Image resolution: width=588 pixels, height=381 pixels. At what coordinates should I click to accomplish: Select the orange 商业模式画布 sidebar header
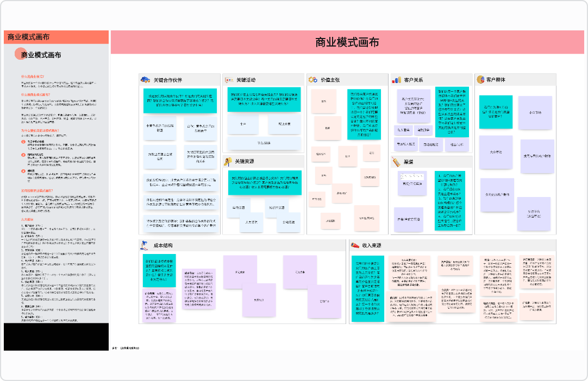click(57, 37)
